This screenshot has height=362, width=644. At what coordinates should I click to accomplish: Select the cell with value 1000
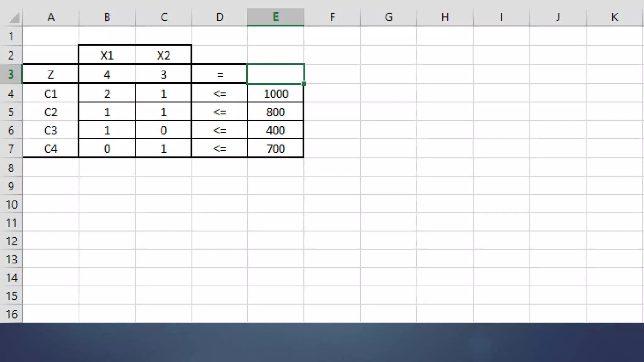(275, 94)
